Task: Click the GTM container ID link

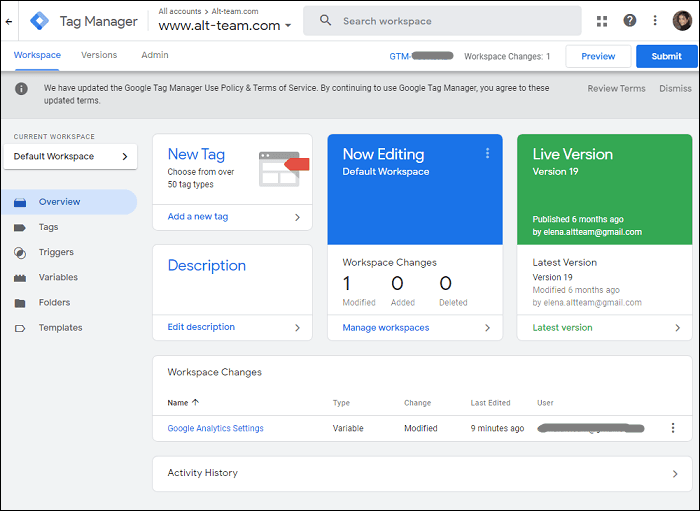Action: point(421,56)
